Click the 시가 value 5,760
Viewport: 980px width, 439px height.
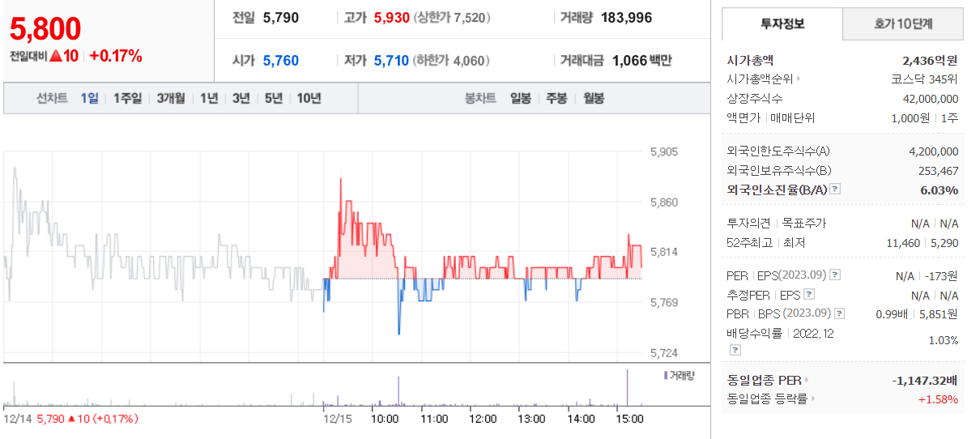281,61
